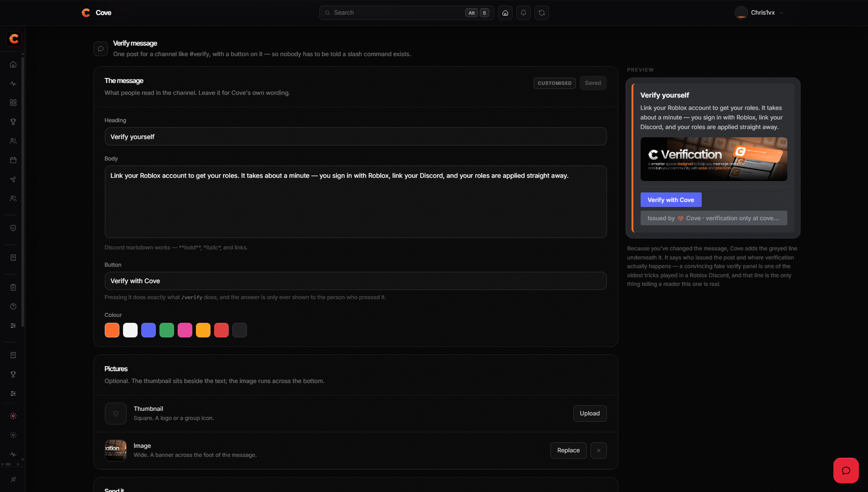Open the grid dashboard icon in the sidebar
The image size is (868, 492).
(13, 103)
